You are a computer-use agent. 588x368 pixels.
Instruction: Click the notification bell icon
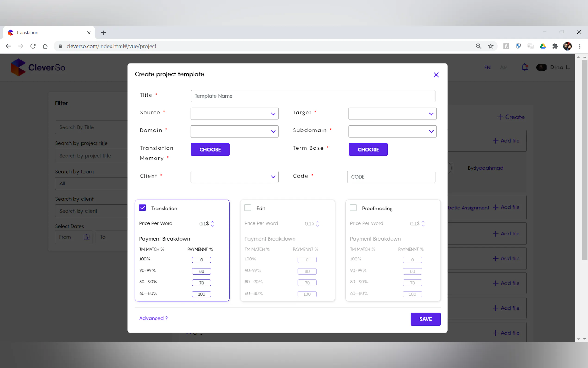coord(525,67)
